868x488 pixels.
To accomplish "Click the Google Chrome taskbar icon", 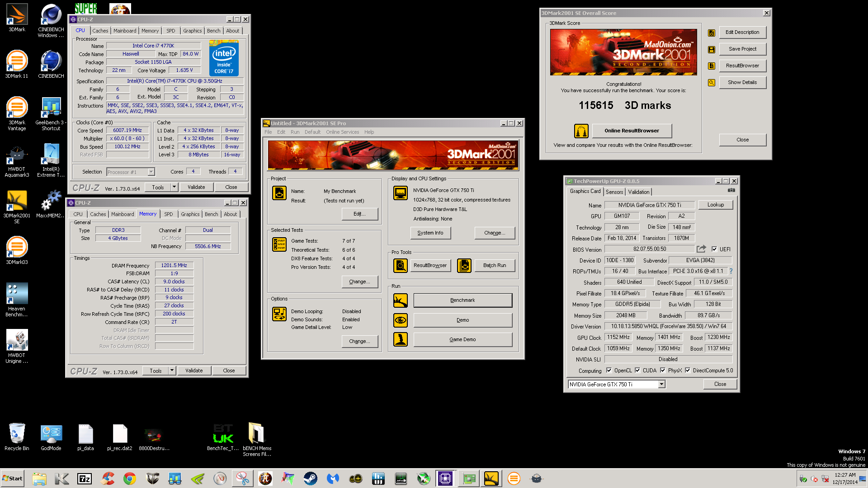I will pos(130,479).
